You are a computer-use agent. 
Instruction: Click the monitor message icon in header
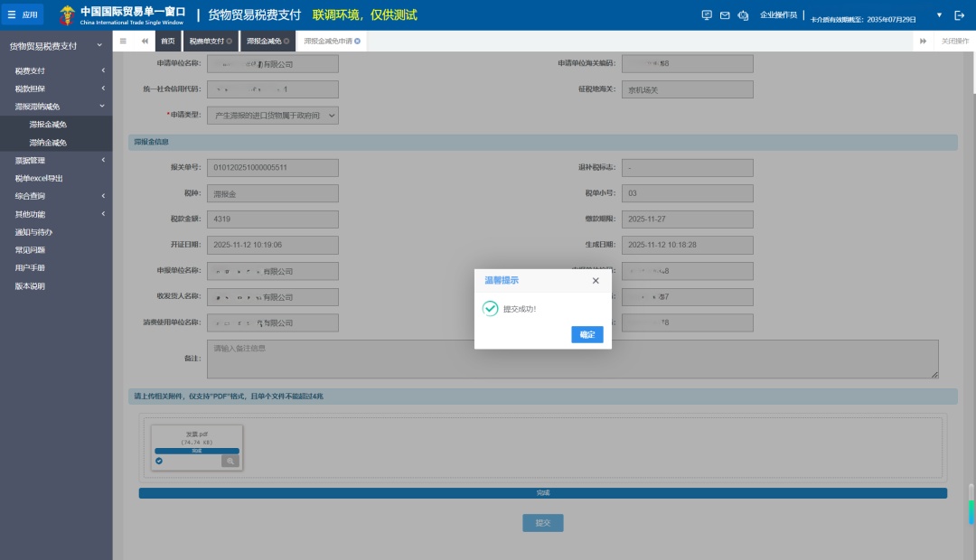(707, 14)
